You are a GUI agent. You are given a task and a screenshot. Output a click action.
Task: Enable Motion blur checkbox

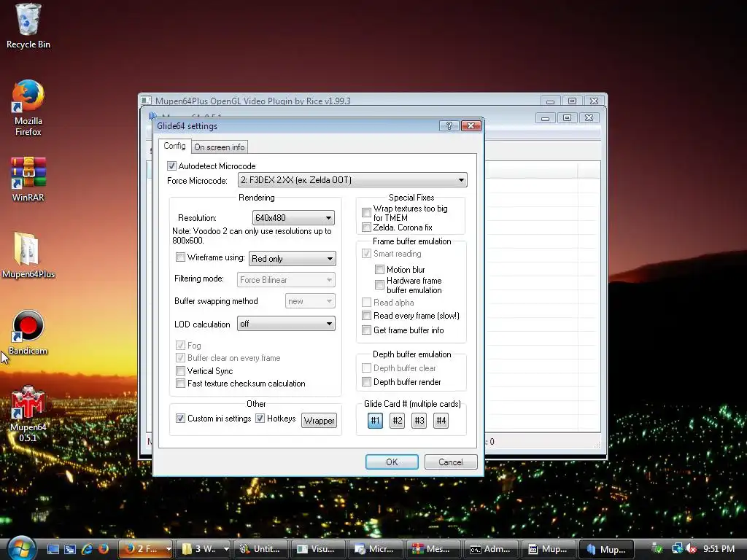[x=379, y=270]
